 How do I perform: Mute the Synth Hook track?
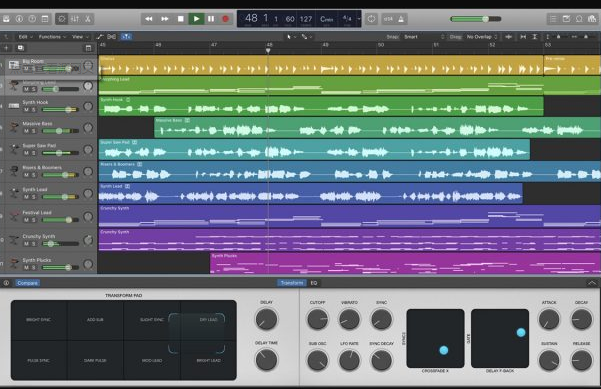[x=26, y=110]
